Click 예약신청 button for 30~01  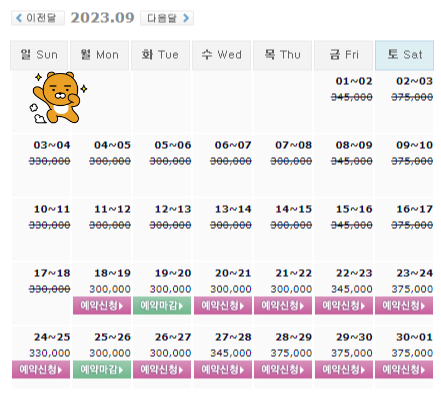[404, 370]
